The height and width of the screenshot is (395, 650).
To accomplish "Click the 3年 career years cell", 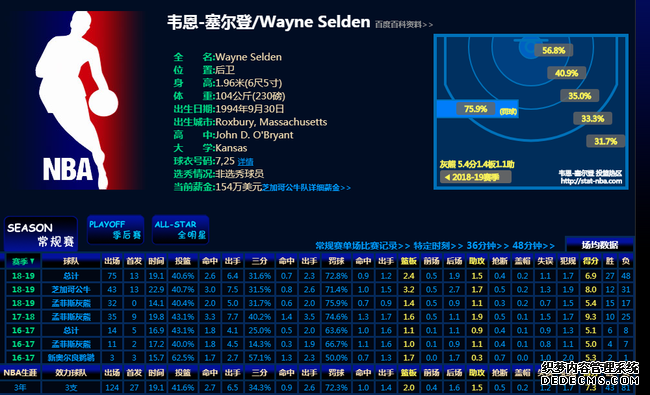I will pos(20,388).
